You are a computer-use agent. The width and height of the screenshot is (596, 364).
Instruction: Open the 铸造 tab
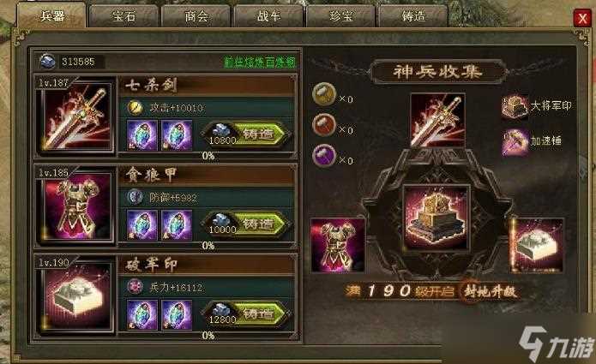[x=413, y=16]
